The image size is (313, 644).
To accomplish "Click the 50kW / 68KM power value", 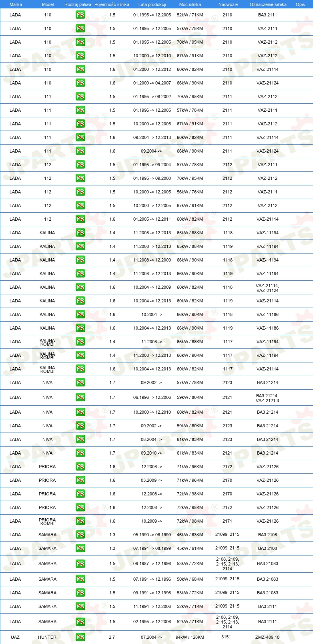I will point(190,579).
